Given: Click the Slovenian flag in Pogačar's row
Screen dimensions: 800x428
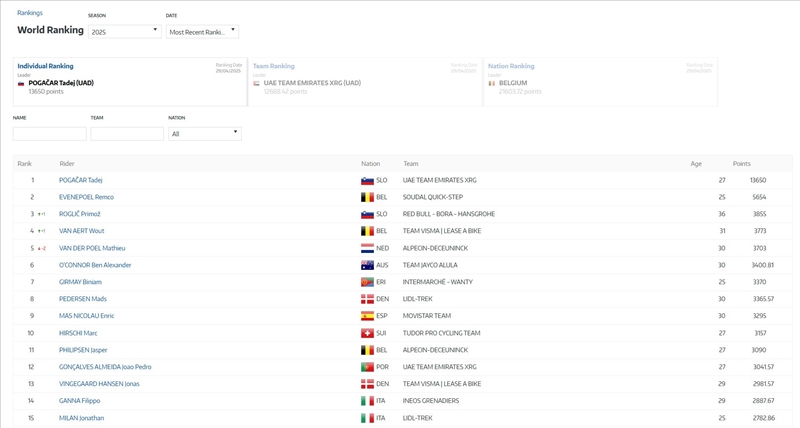Looking at the screenshot, I should [367, 181].
